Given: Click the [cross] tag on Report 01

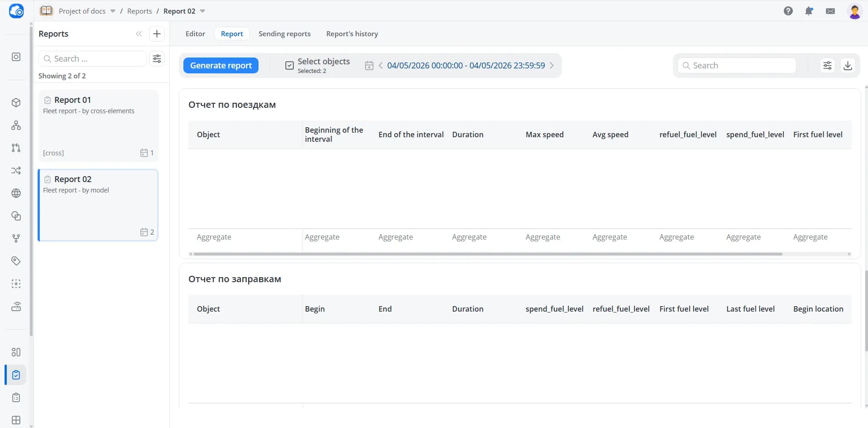Looking at the screenshot, I should point(53,153).
